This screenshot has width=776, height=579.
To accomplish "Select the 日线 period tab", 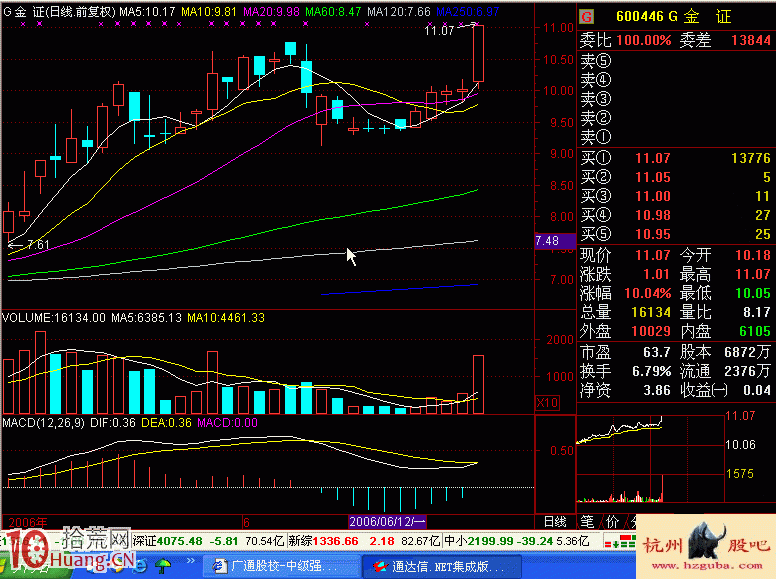I will tap(554, 522).
